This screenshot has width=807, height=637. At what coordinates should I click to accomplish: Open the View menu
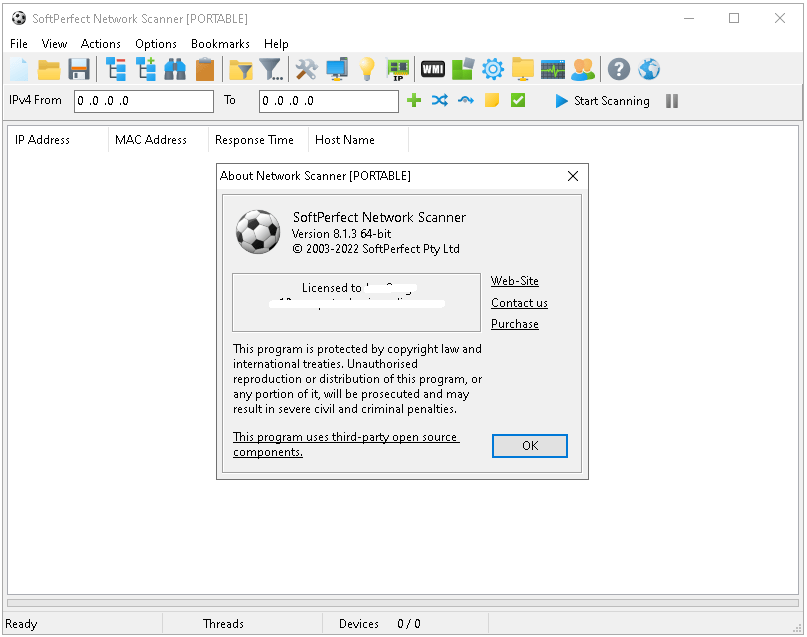[54, 44]
